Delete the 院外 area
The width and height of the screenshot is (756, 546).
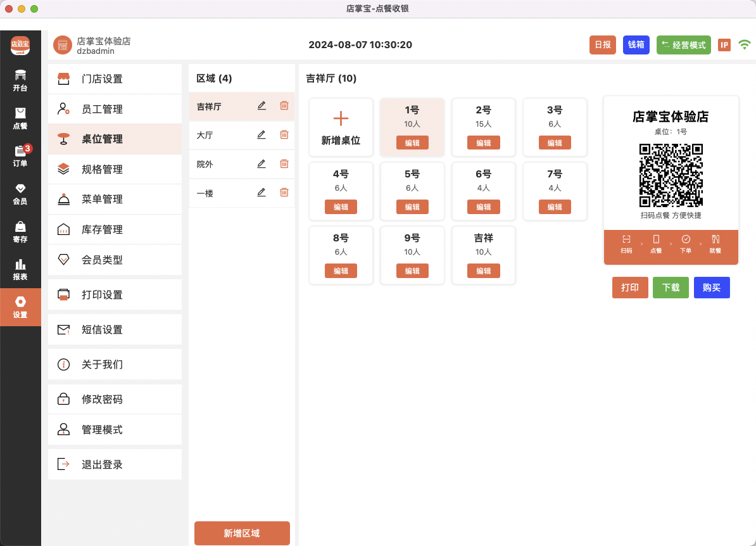click(284, 163)
